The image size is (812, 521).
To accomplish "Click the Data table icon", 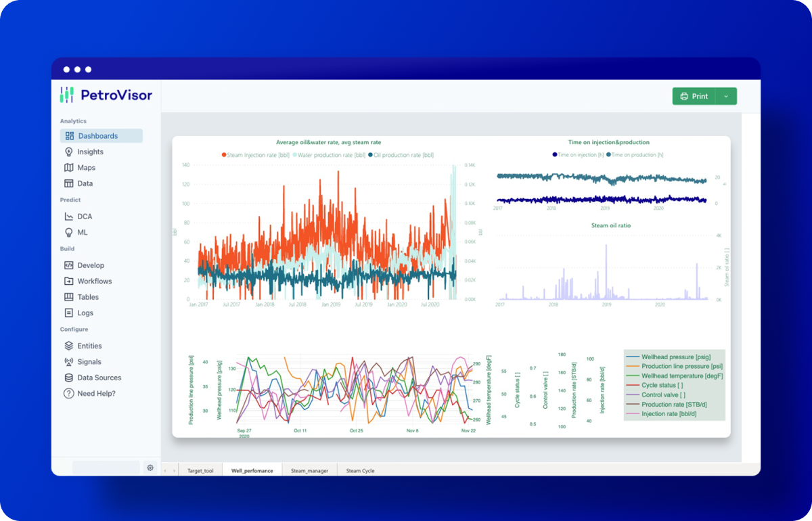I will [x=69, y=183].
